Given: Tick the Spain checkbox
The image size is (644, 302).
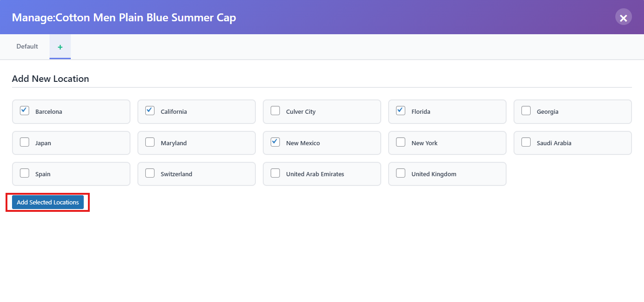Looking at the screenshot, I should click(x=25, y=173).
